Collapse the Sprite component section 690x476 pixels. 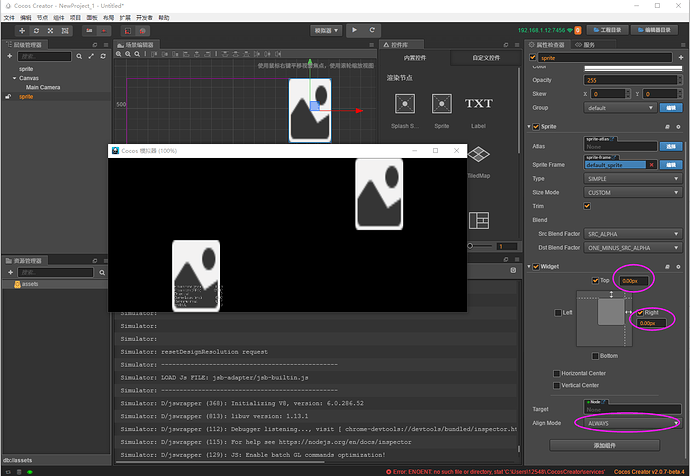[x=529, y=127]
